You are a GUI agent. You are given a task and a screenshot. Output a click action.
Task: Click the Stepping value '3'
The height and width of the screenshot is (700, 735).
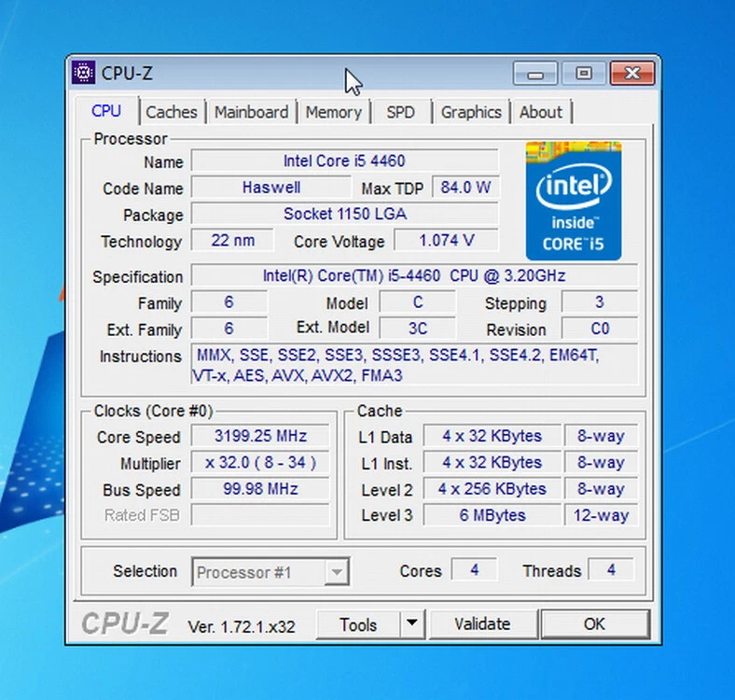pos(600,302)
